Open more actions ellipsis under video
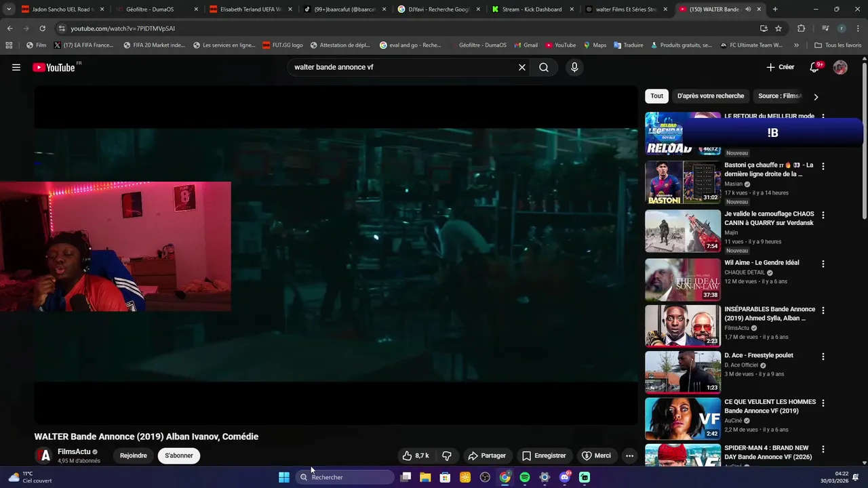 (629, 455)
